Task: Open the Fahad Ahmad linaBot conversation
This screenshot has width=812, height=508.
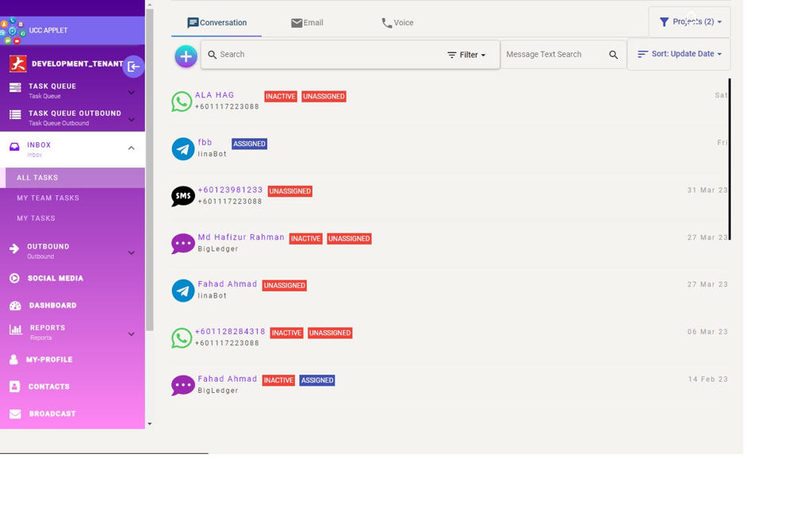Action: (x=228, y=284)
